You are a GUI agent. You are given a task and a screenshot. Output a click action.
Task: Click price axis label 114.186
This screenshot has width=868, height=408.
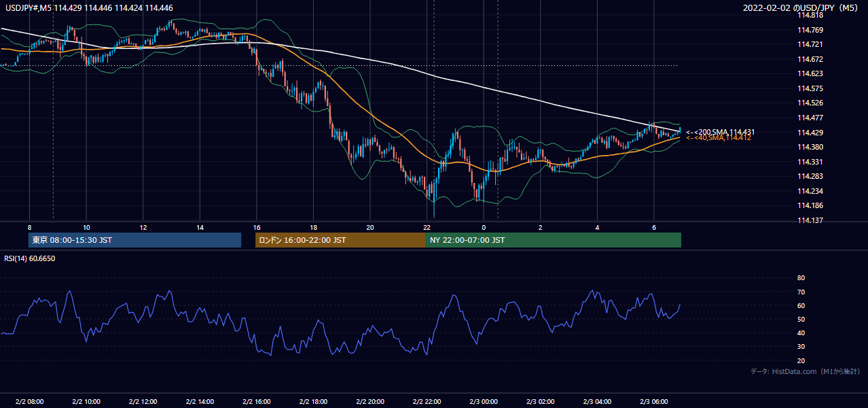click(810, 205)
